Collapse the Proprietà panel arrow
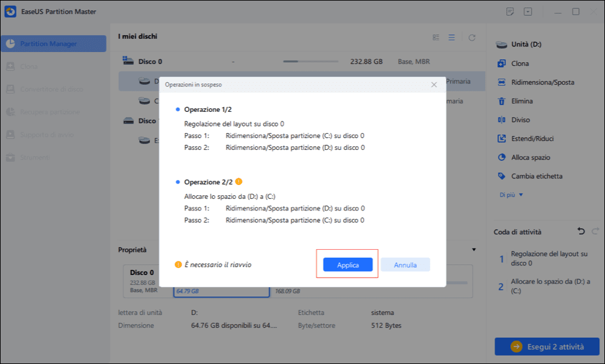 [474, 250]
